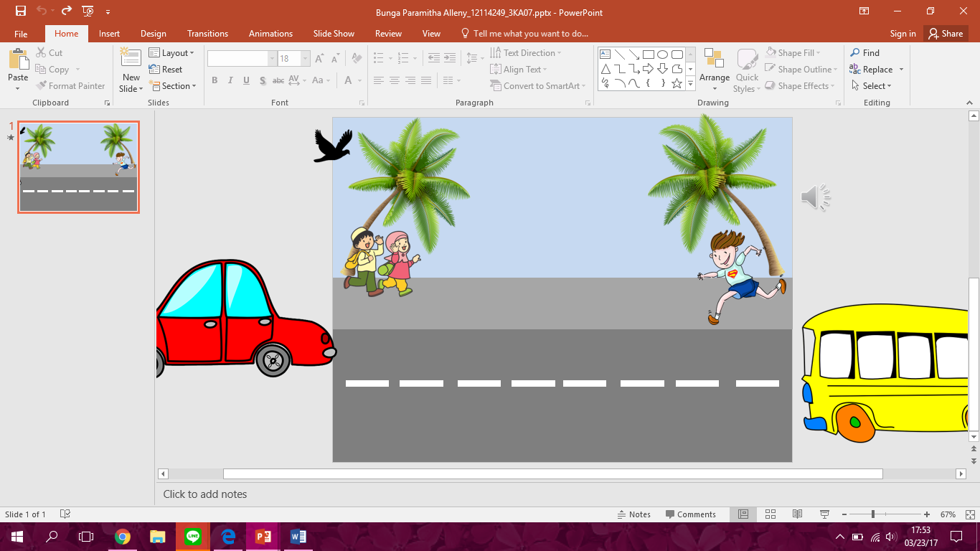Switch to the Transitions ribbon tab
Screen dimensions: 980x551
(x=207, y=33)
